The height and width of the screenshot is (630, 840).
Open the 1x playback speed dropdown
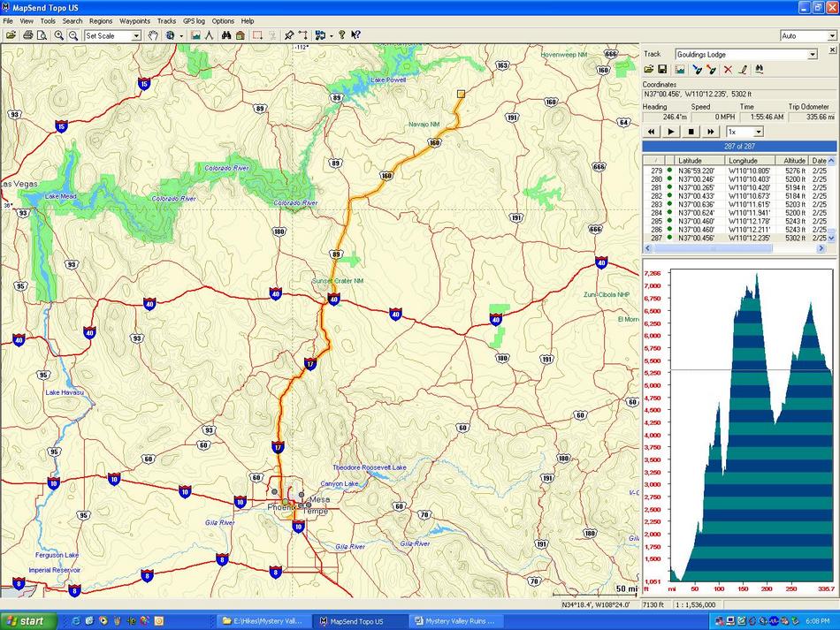tap(758, 132)
